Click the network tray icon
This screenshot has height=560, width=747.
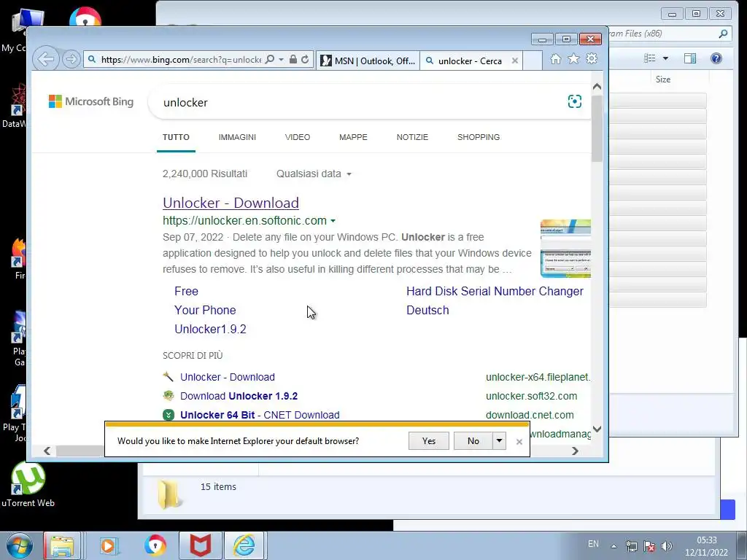click(631, 546)
